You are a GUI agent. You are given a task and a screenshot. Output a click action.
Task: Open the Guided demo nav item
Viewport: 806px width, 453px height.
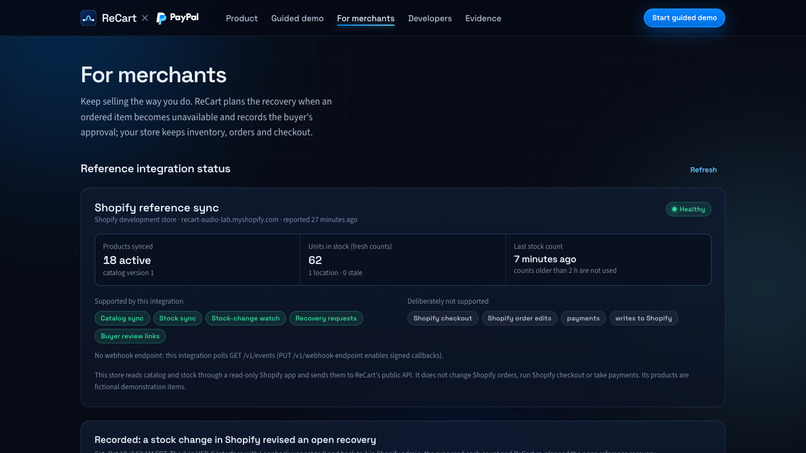[297, 19]
